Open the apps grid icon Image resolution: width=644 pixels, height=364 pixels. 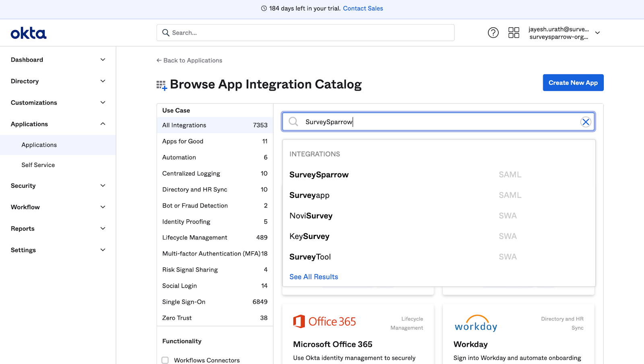[514, 33]
